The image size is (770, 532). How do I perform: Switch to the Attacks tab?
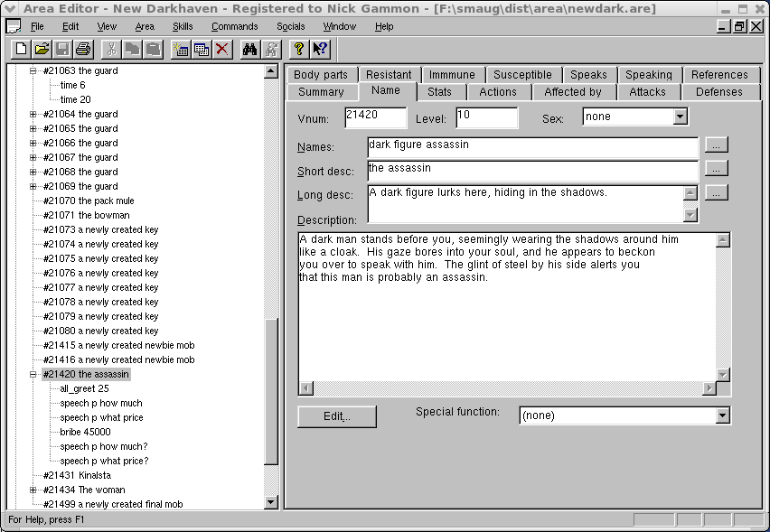pos(647,92)
